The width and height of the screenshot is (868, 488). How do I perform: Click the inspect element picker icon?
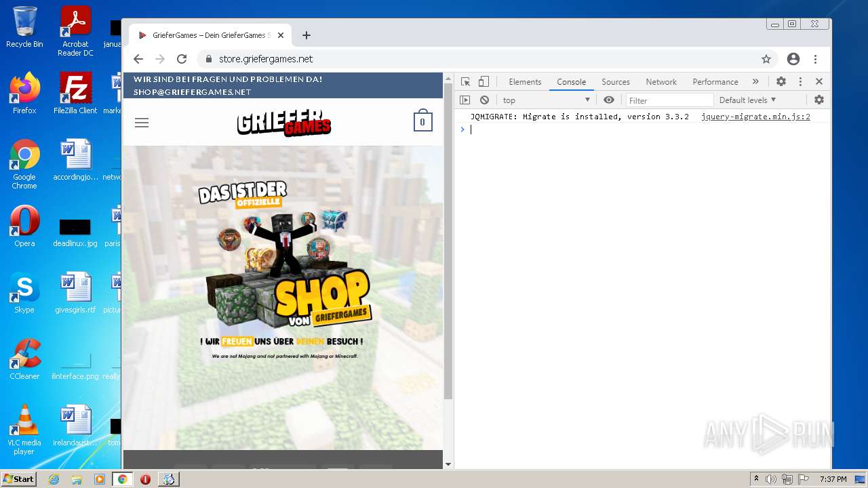coord(465,81)
